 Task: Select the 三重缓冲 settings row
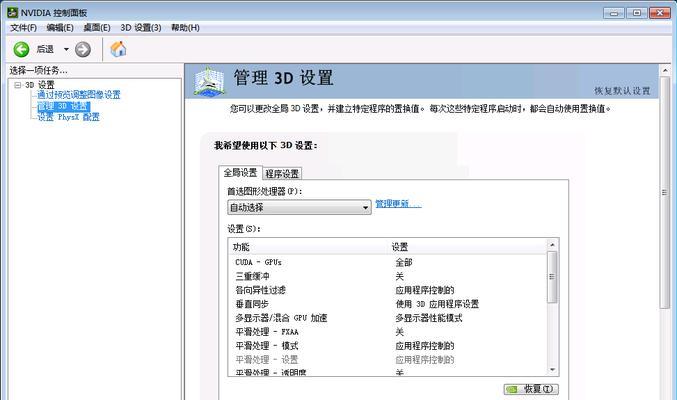pyautogui.click(x=387, y=276)
